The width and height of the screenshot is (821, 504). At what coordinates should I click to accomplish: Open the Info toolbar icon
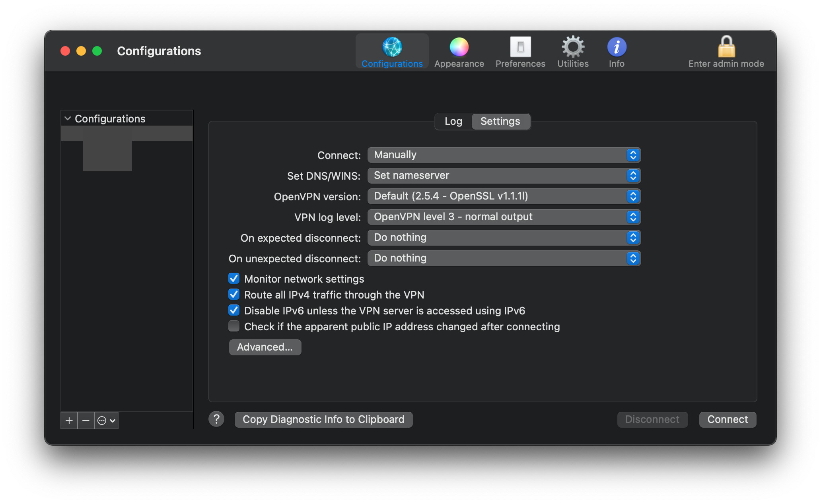click(617, 47)
